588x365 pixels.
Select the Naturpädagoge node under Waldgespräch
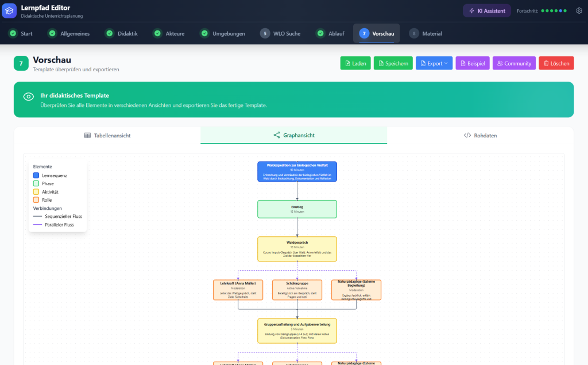click(356, 290)
